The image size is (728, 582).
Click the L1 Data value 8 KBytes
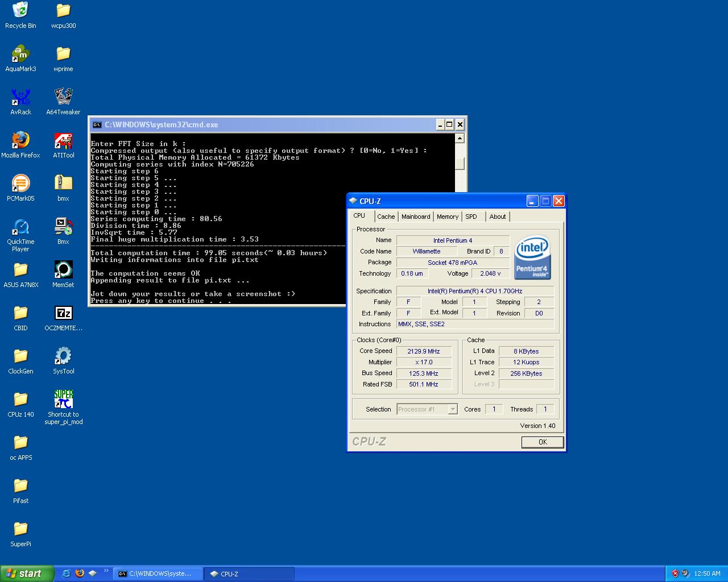(x=526, y=351)
